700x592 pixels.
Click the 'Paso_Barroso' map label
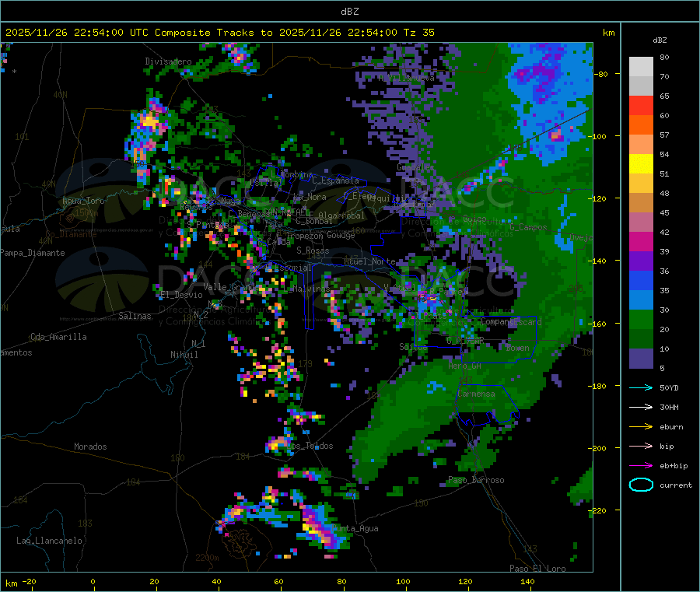(x=476, y=481)
